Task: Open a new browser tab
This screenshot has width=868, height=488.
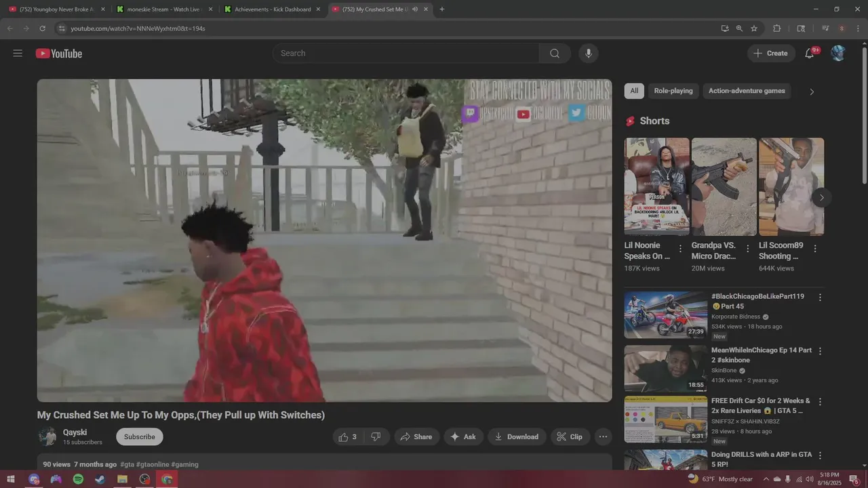Action: point(442,9)
